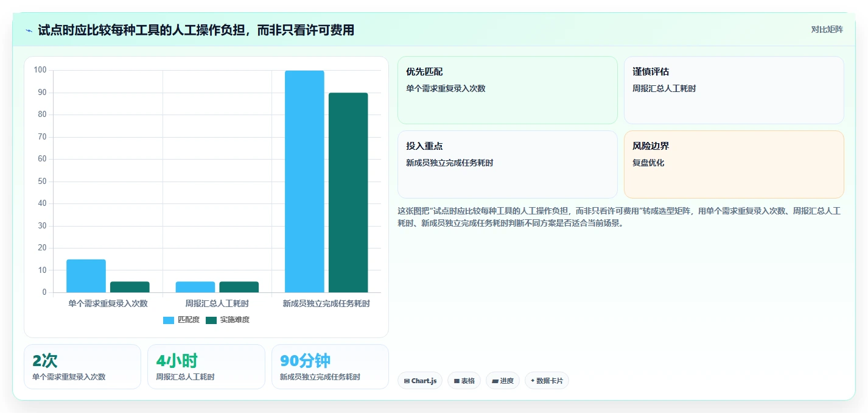Screen dimensions: 868x413
Task: Click the lightning icon beside the title
Action: tap(29, 30)
